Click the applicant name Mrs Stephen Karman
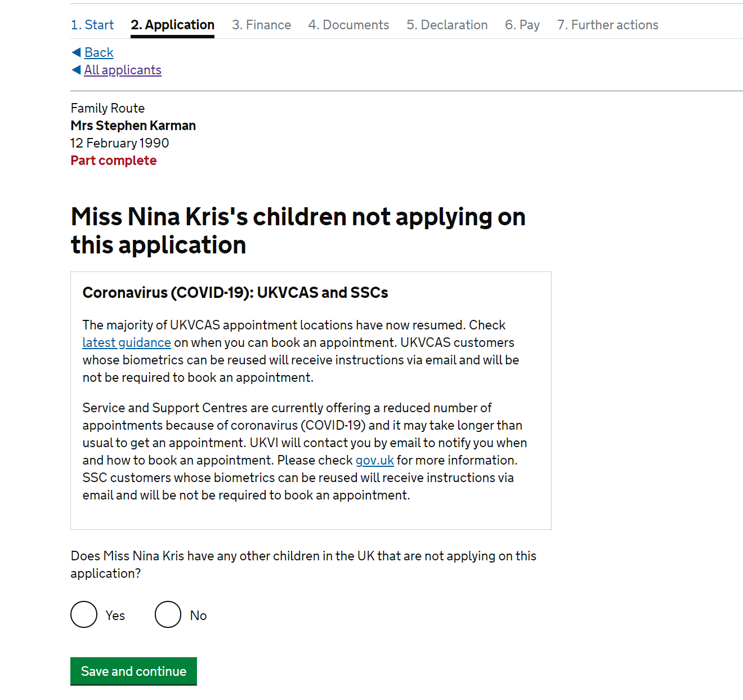Screen dimensions: 743x700 point(133,126)
